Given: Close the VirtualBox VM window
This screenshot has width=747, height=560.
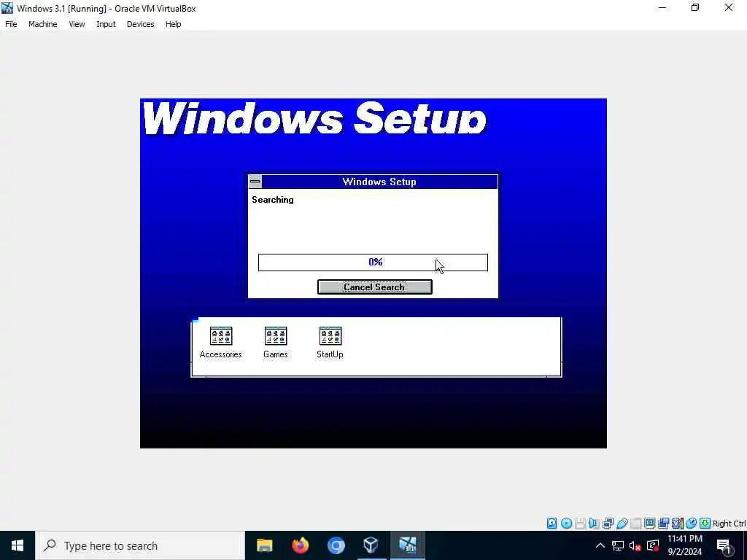Looking at the screenshot, I should (x=729, y=7).
